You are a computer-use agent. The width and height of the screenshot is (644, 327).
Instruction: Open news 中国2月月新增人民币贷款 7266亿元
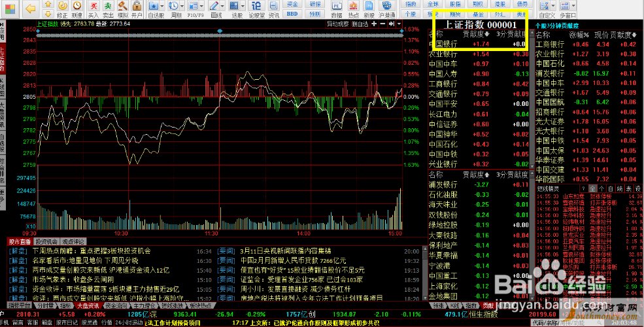(294, 260)
